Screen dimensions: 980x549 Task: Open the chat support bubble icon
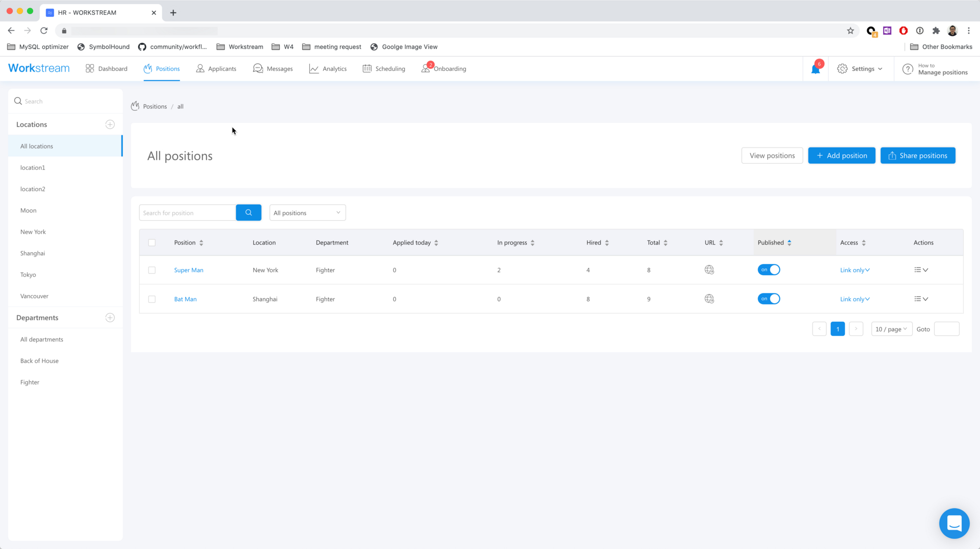[x=953, y=523]
